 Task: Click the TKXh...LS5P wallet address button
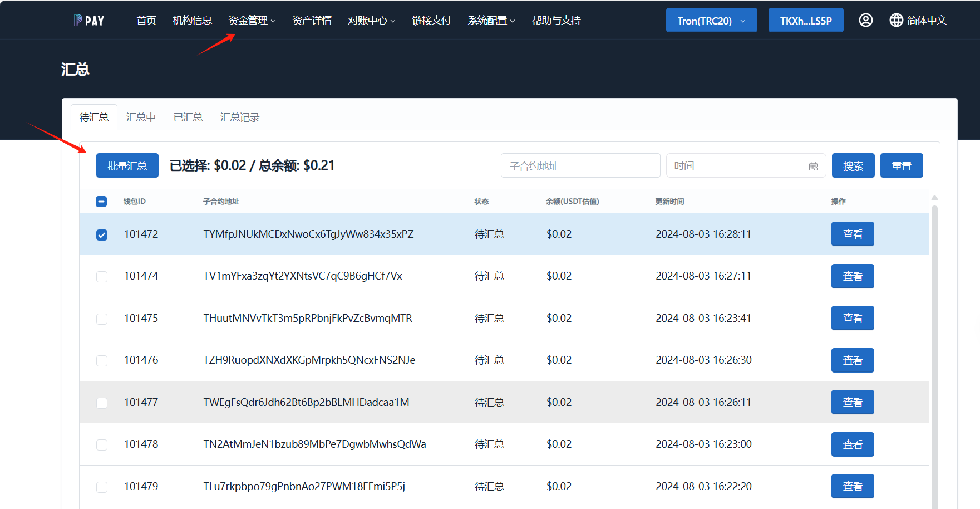[x=806, y=21]
